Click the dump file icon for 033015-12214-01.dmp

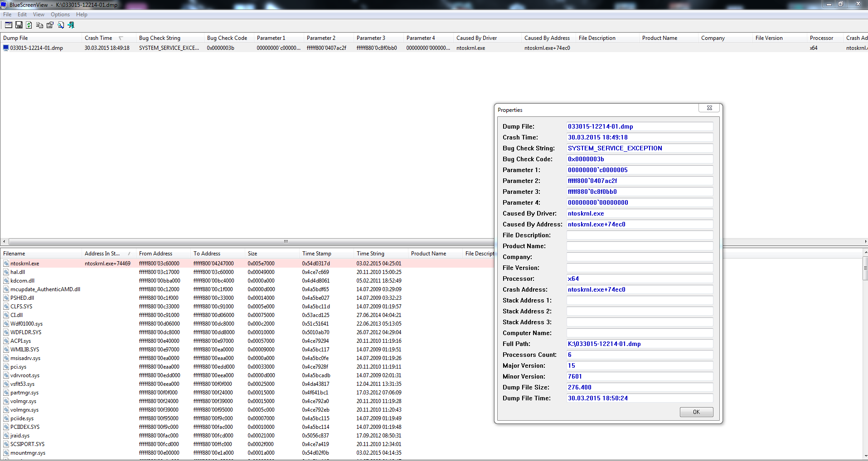pos(6,48)
